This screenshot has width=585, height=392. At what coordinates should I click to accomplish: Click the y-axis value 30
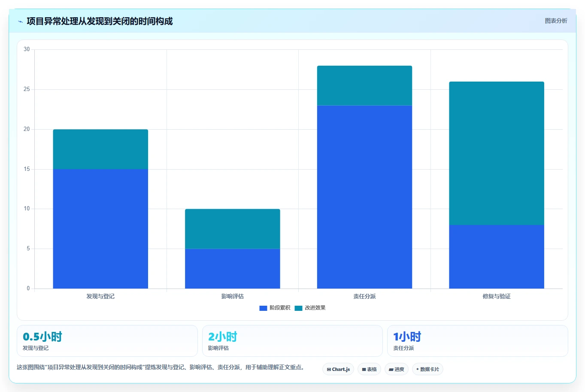(x=27, y=49)
